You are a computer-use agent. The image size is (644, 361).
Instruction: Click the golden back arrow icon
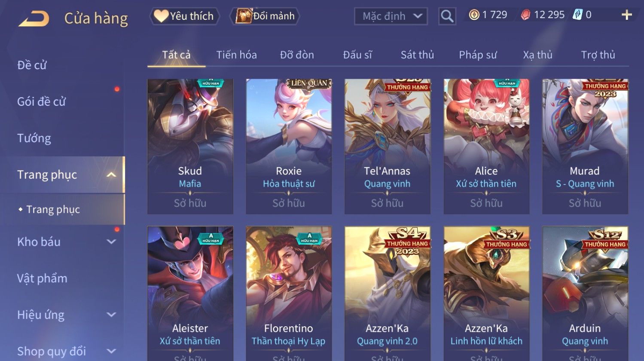[x=34, y=18]
